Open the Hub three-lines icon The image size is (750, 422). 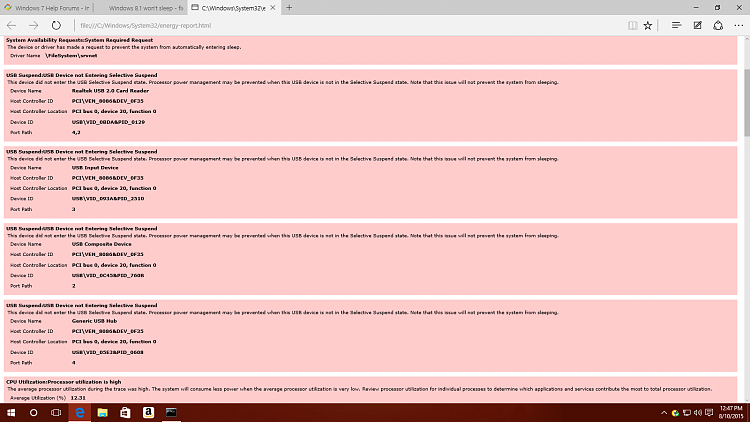coord(676,25)
